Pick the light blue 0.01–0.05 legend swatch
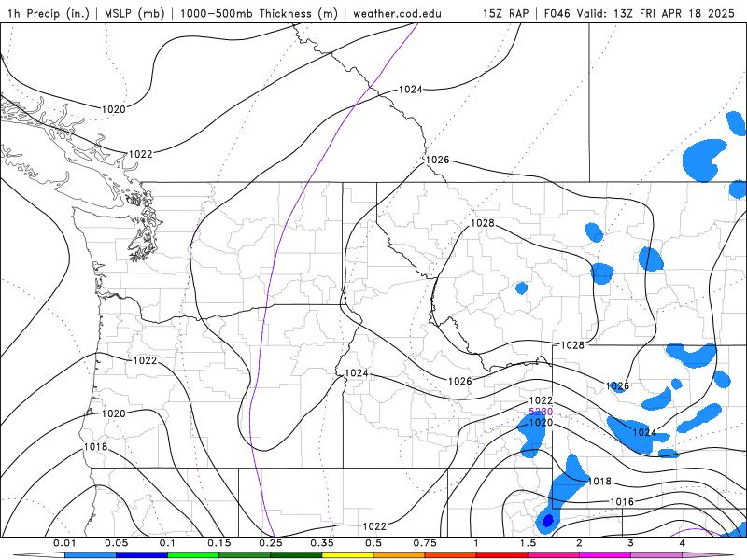 [x=91, y=555]
